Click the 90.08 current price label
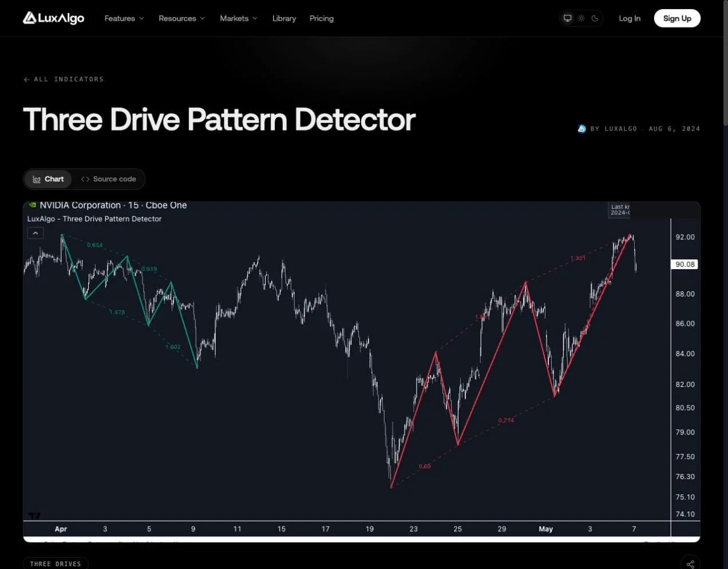728x569 pixels. (685, 264)
